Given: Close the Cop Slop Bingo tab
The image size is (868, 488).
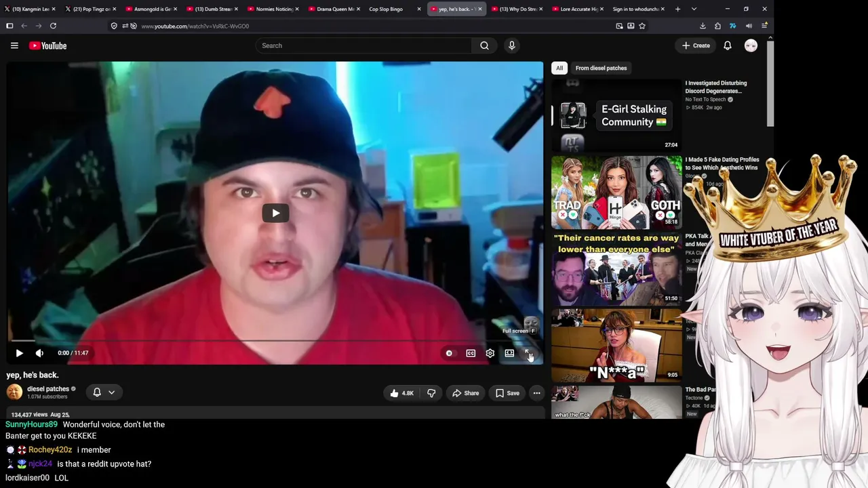Looking at the screenshot, I should point(419,9).
